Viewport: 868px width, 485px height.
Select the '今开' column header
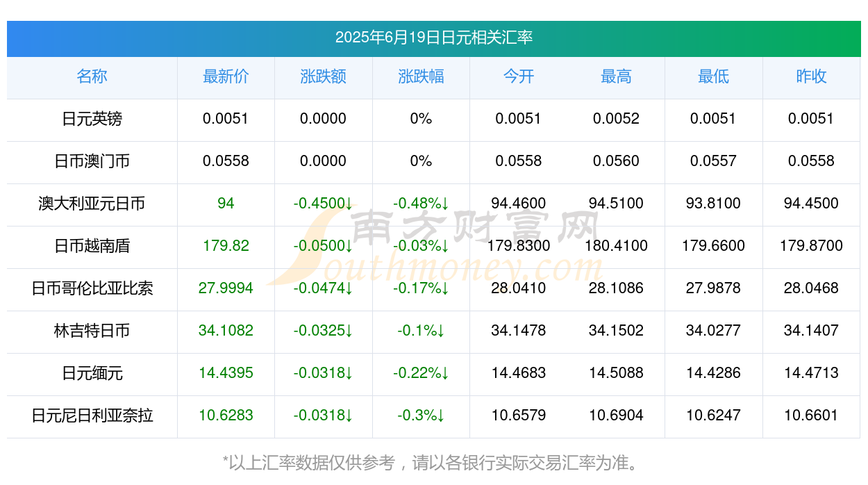[519, 76]
